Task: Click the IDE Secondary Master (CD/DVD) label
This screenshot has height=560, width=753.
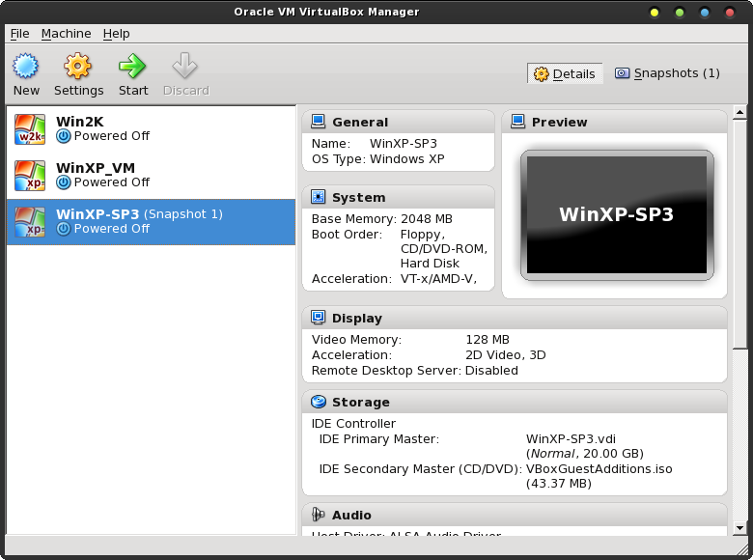Action: 421,468
